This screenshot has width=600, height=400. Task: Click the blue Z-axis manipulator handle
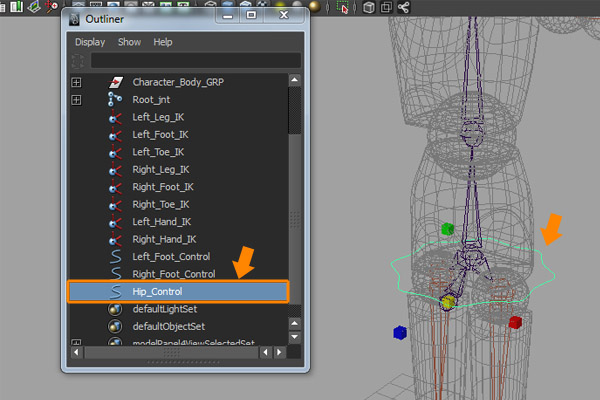tap(400, 332)
